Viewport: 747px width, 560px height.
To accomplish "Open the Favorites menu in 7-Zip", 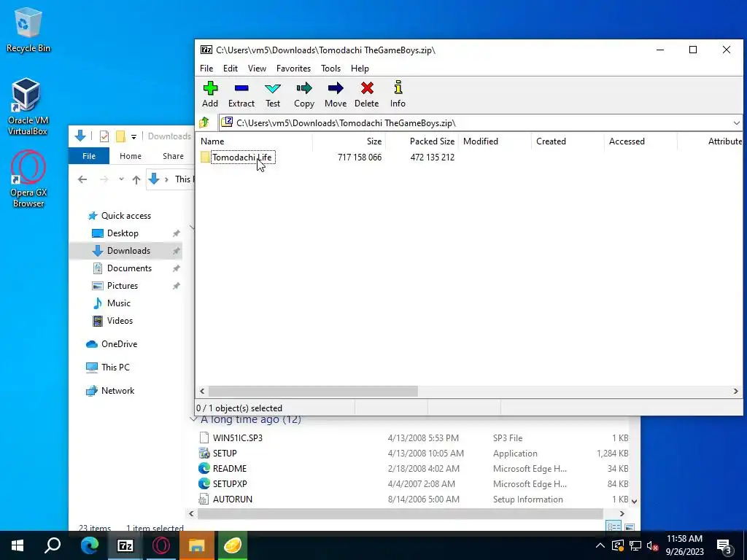I will [x=293, y=69].
